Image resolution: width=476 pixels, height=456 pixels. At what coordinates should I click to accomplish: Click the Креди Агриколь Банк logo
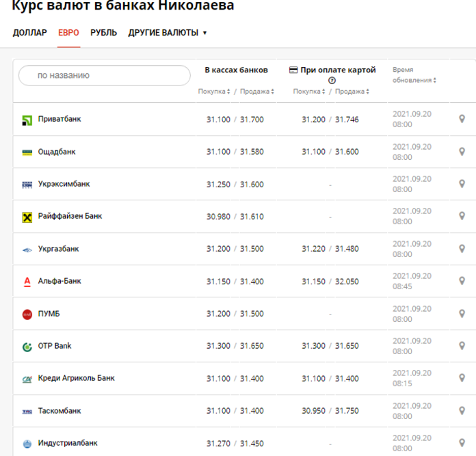click(x=27, y=379)
